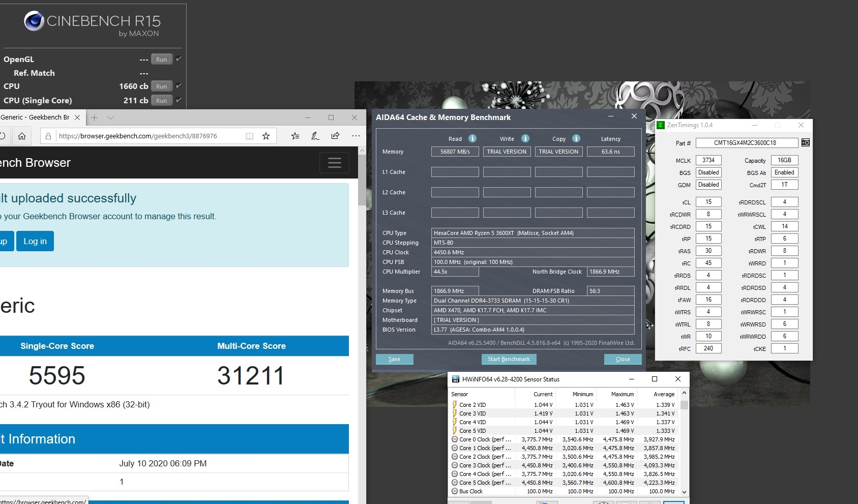This screenshot has height=504, width=858.
Task: Click the HWiNFO Maximum column header
Action: click(x=617, y=394)
